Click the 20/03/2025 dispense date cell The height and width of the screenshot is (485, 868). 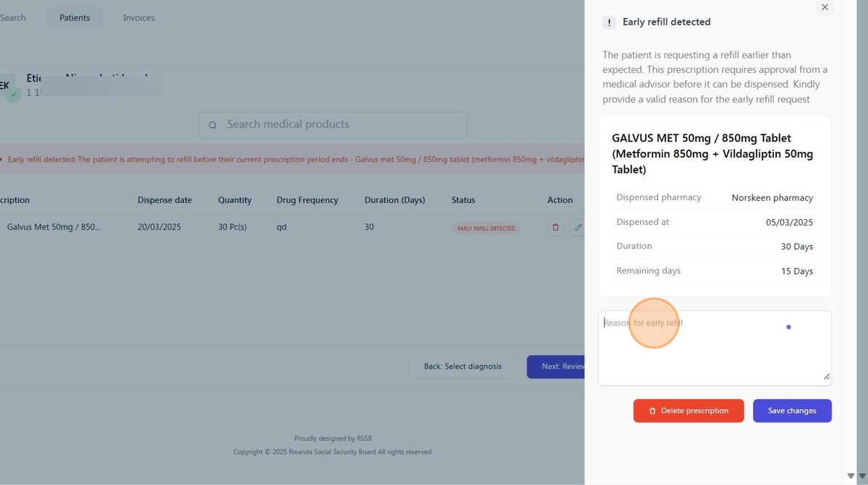point(159,227)
